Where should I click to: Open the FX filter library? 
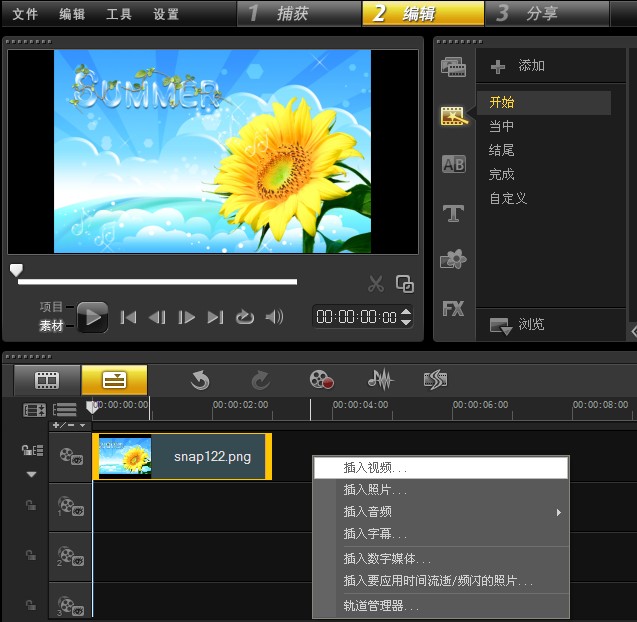[453, 308]
